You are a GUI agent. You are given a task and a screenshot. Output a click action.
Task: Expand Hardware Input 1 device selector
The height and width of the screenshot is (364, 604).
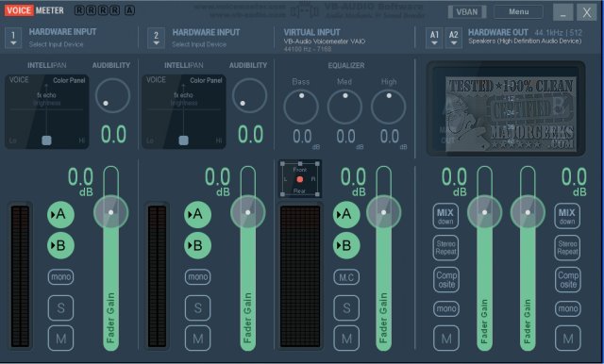pyautogui.click(x=13, y=38)
